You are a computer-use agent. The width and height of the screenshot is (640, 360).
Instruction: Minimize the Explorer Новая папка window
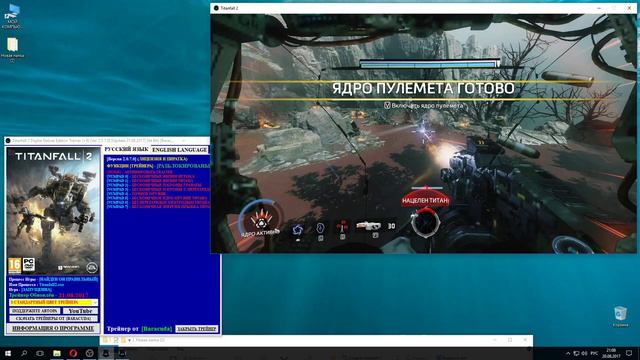[x=495, y=340]
